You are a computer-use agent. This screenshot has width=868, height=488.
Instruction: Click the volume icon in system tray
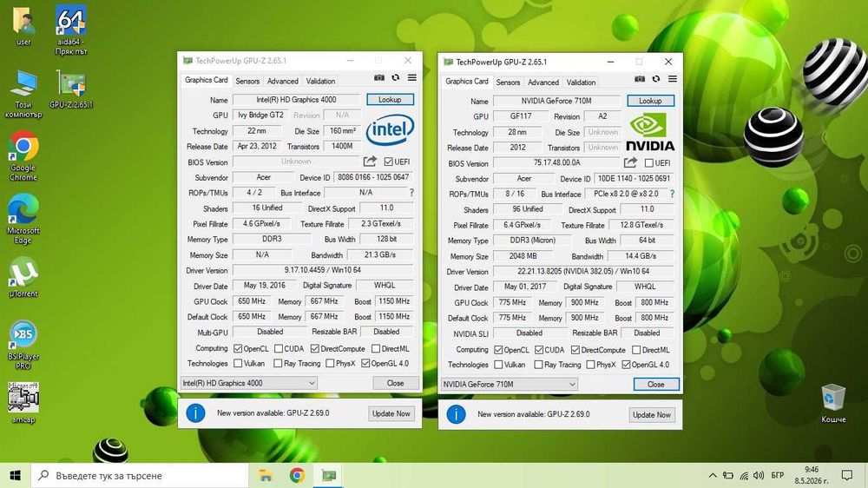coord(759,476)
